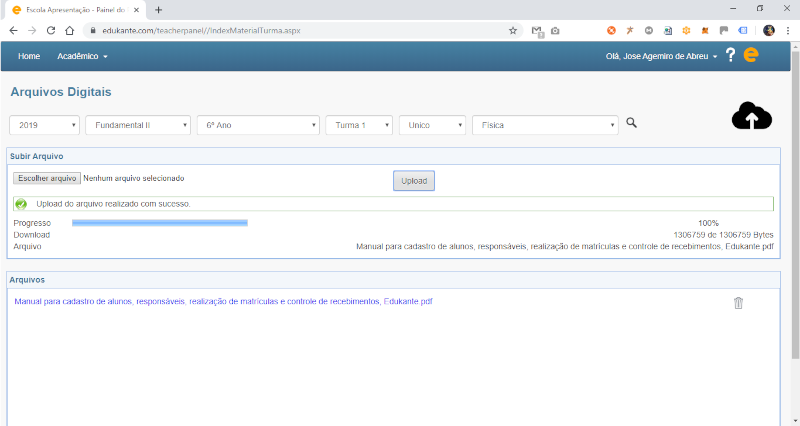Open the Turma 1 class dropdown
This screenshot has width=800, height=426.
359,125
